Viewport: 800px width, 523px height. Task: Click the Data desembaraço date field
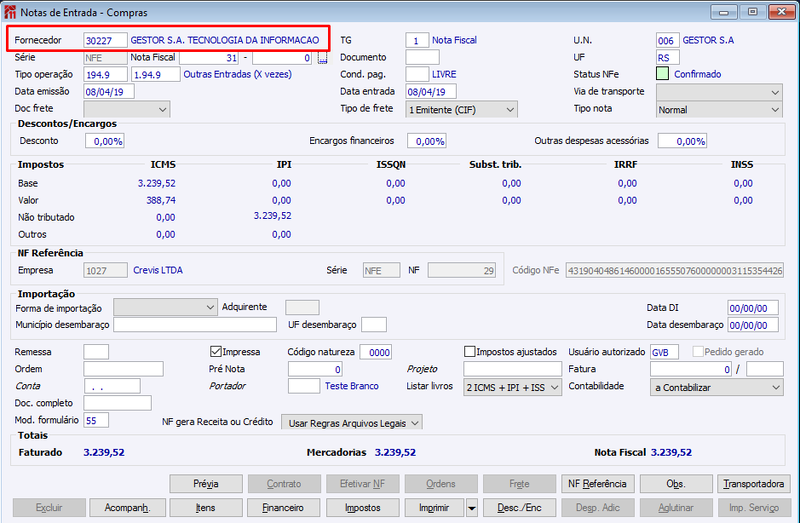753,325
